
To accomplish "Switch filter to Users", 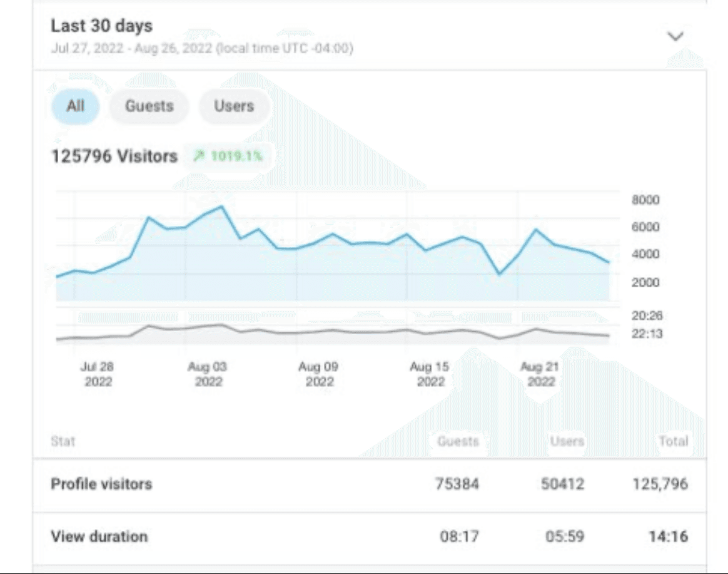I will (x=234, y=106).
